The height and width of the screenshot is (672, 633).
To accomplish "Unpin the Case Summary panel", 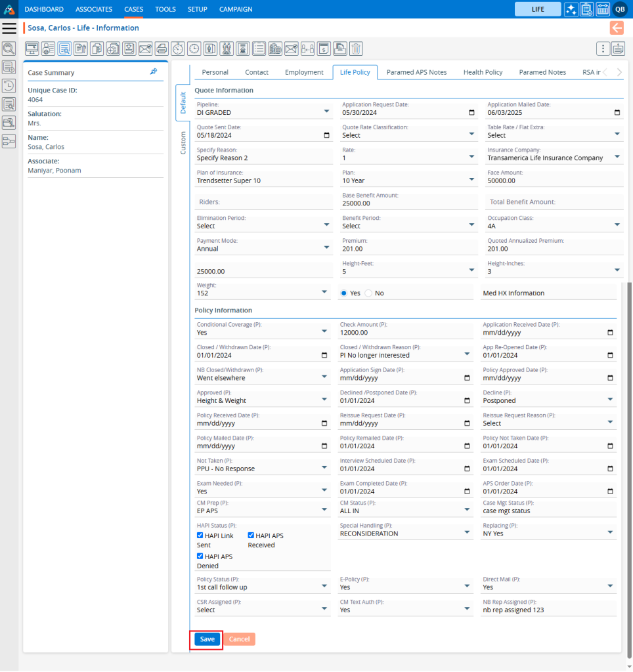I will (154, 72).
